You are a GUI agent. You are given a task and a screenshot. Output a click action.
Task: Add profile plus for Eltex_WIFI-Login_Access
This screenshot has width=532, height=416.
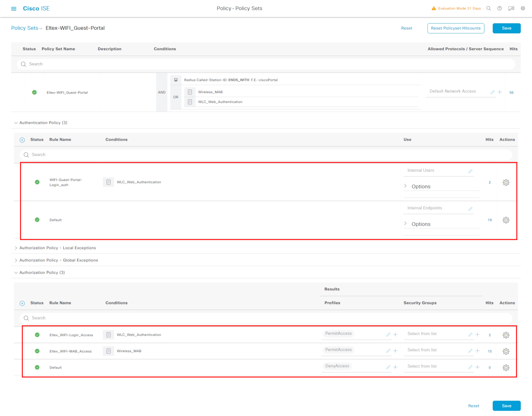(x=395, y=335)
